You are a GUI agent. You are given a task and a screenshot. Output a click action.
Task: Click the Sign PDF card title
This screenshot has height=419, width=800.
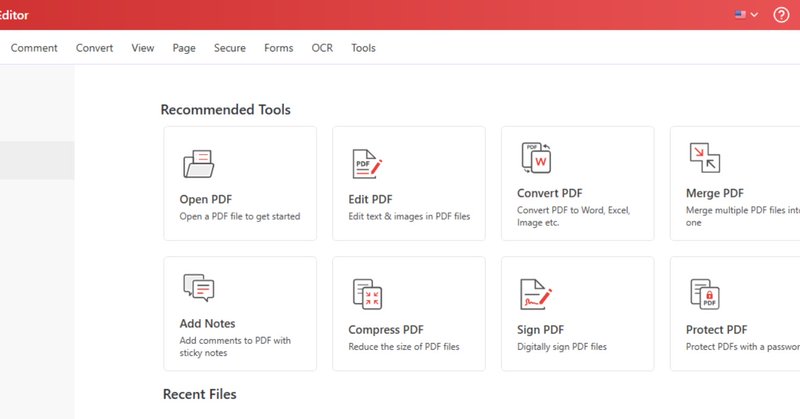click(540, 330)
